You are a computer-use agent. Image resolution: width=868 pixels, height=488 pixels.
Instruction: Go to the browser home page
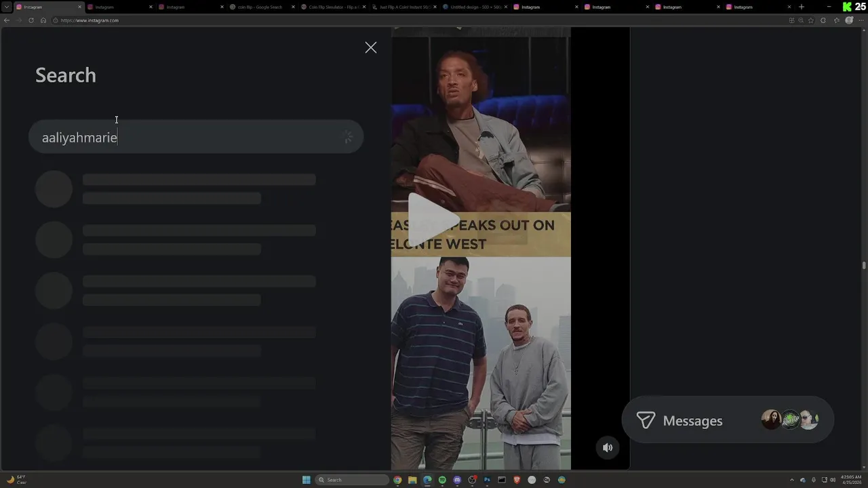(43, 20)
